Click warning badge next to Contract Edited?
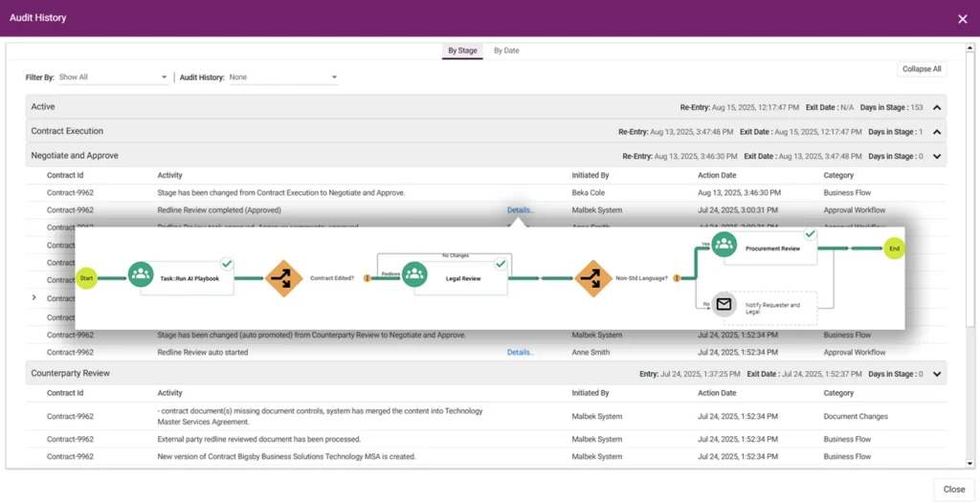Image resolution: width=980 pixels, height=502 pixels. pos(367,278)
